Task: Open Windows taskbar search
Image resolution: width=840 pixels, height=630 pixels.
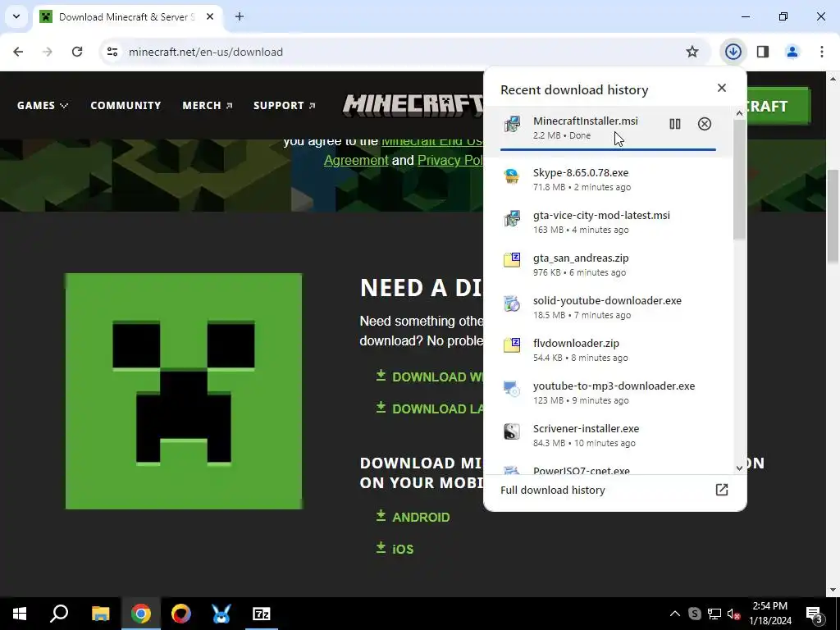Action: tap(59, 614)
